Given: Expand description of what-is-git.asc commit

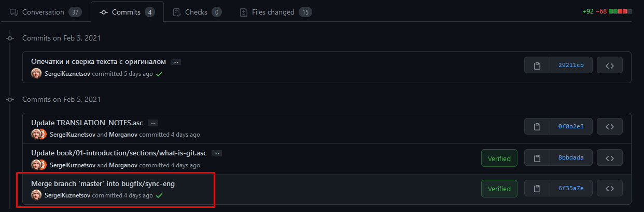Looking at the screenshot, I should point(217,153).
